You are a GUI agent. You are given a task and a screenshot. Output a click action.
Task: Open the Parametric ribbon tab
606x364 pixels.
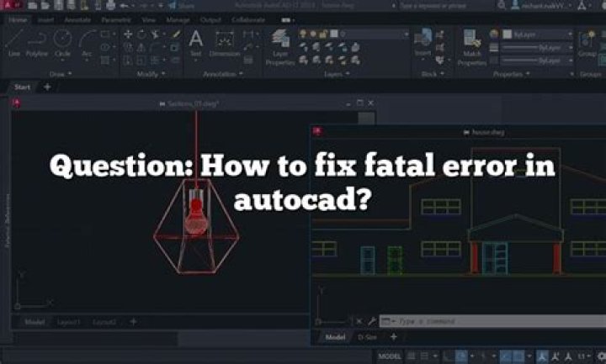116,19
